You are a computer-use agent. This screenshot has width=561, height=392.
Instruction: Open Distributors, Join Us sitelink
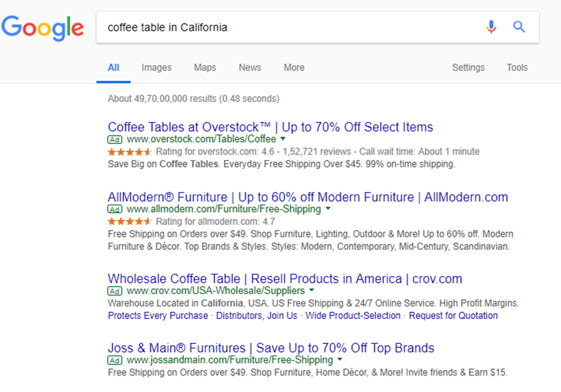pyautogui.click(x=257, y=316)
